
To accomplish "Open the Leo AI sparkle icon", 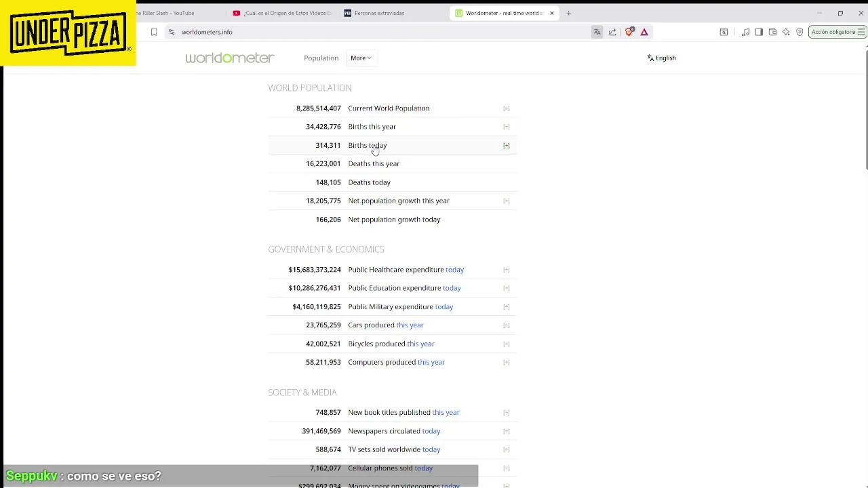I will click(786, 32).
